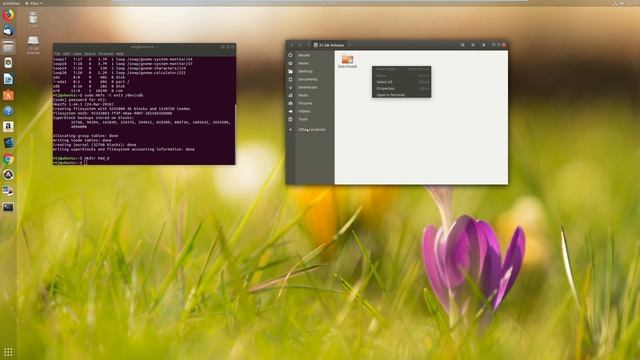Image resolution: width=640 pixels, height=360 pixels.
Task: Open the Terminal window's Help menu
Action: click(120, 53)
